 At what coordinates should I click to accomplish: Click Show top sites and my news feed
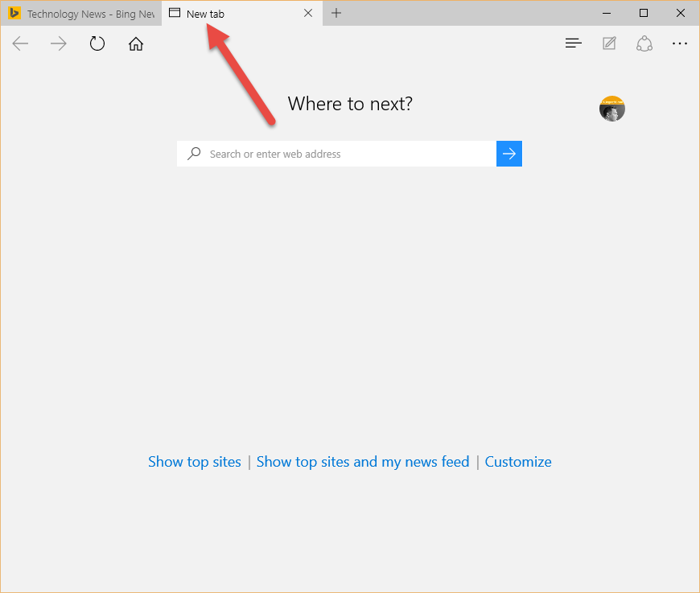[x=363, y=461]
